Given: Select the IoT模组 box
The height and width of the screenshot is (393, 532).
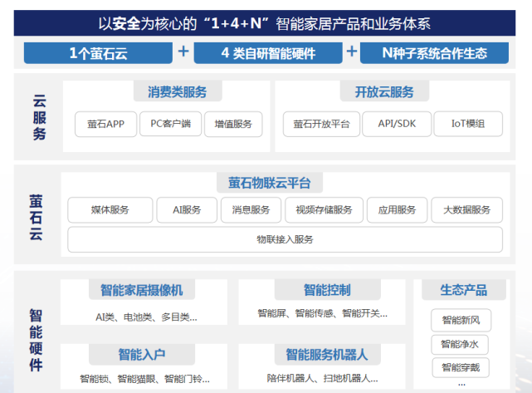Looking at the screenshot, I should tap(468, 124).
